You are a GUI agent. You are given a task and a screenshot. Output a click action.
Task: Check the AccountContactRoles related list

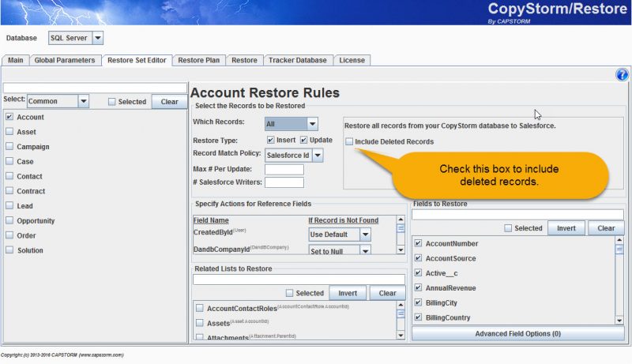[x=200, y=308]
